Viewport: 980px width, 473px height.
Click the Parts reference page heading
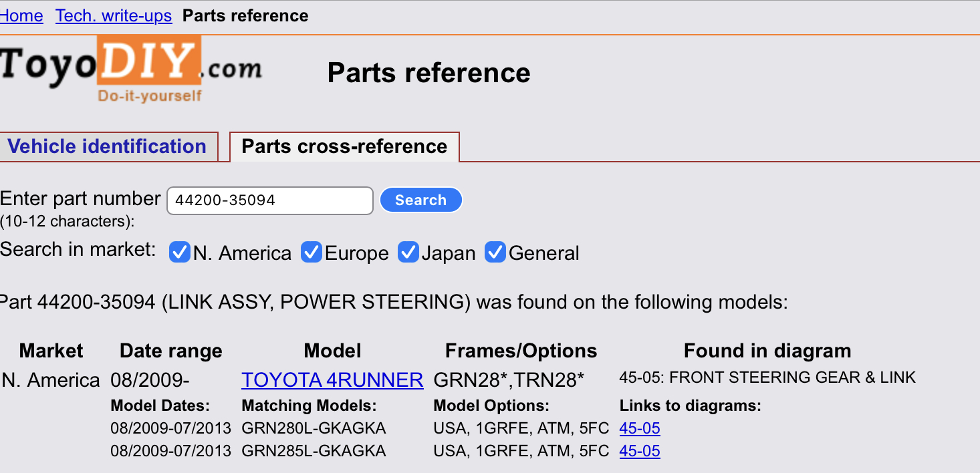click(x=428, y=73)
